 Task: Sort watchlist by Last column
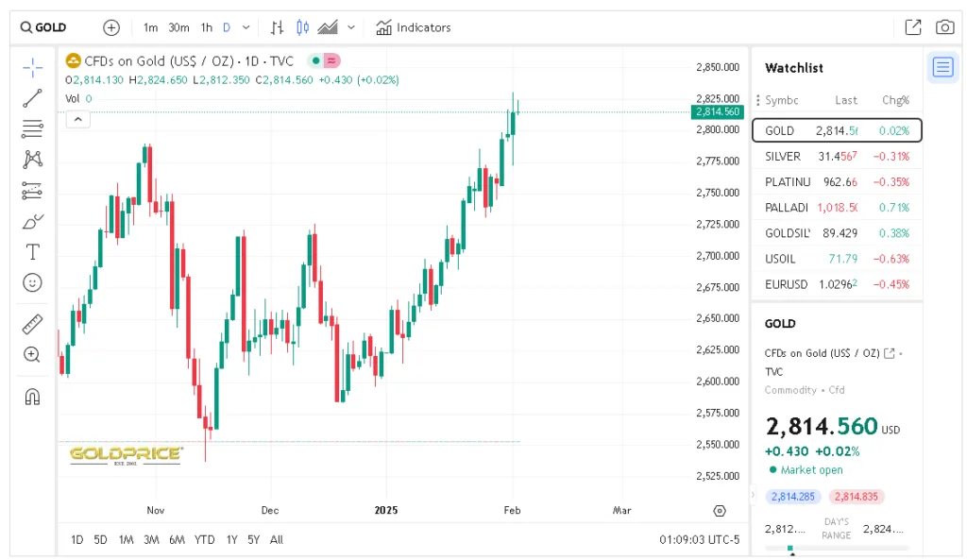845,100
